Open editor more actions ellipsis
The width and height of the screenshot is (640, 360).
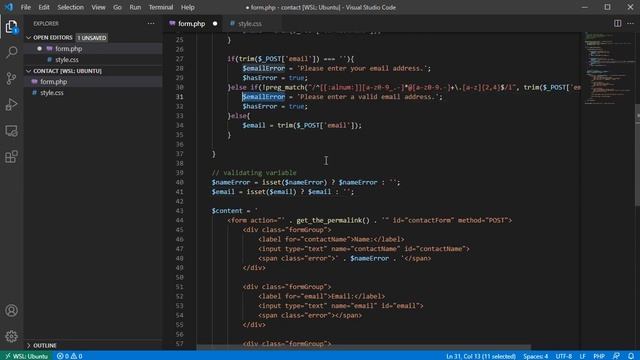(x=631, y=24)
